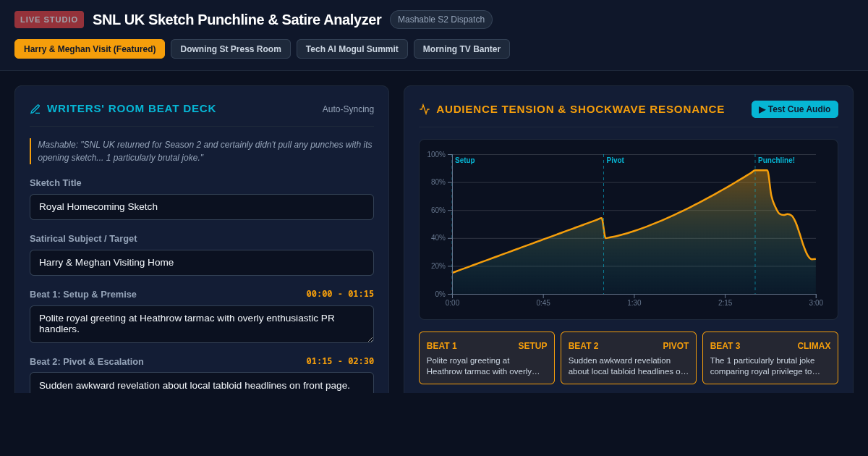Screen dimensions: 868x456
Task: Click the 40% y-axis label
Action: click(438, 238)
